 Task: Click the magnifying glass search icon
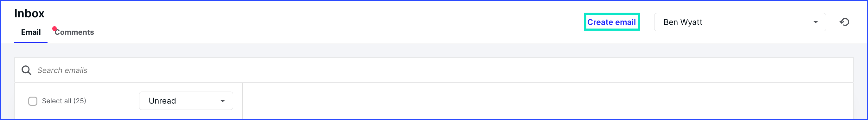26,70
